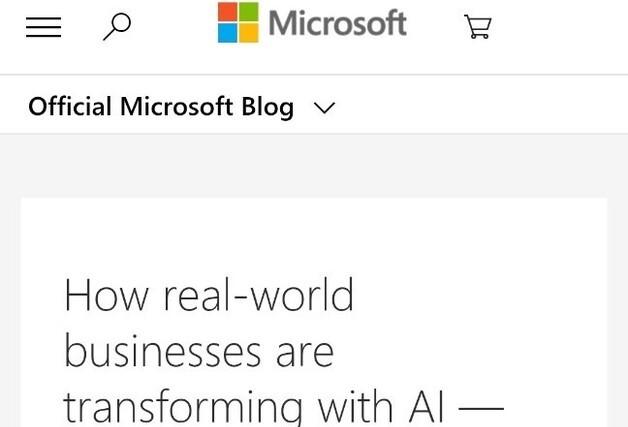The height and width of the screenshot is (427, 628).
Task: Expand the Official Microsoft Blog chevron
Action: (x=323, y=108)
